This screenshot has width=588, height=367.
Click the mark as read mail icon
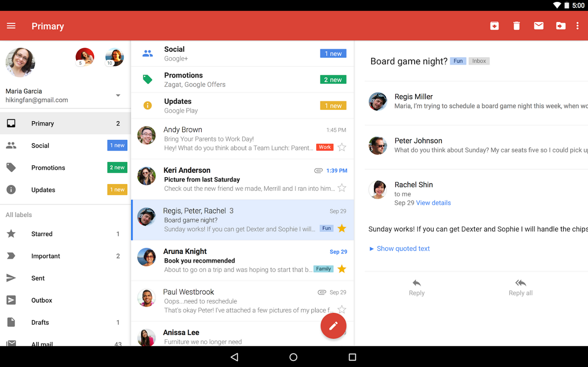[x=538, y=26]
